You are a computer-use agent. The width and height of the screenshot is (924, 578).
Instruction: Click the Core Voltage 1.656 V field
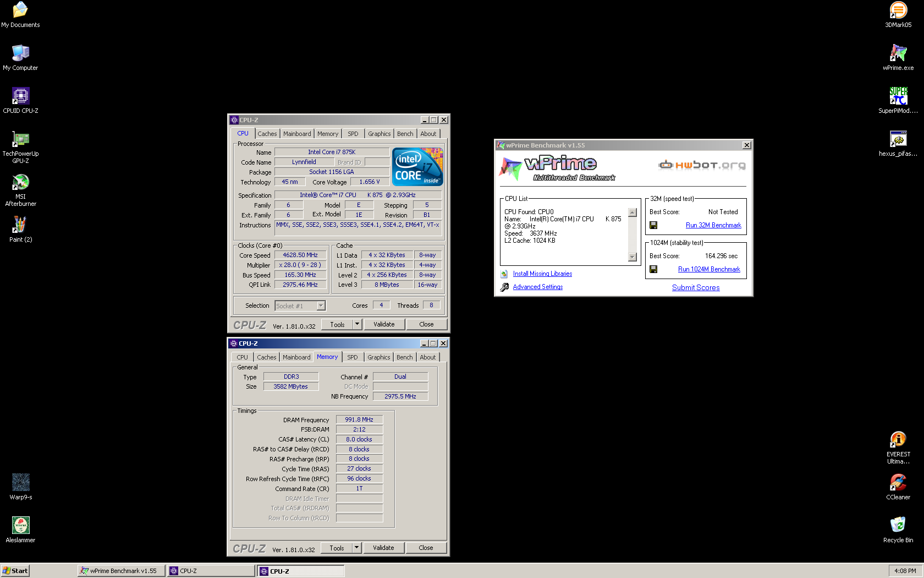370,182
